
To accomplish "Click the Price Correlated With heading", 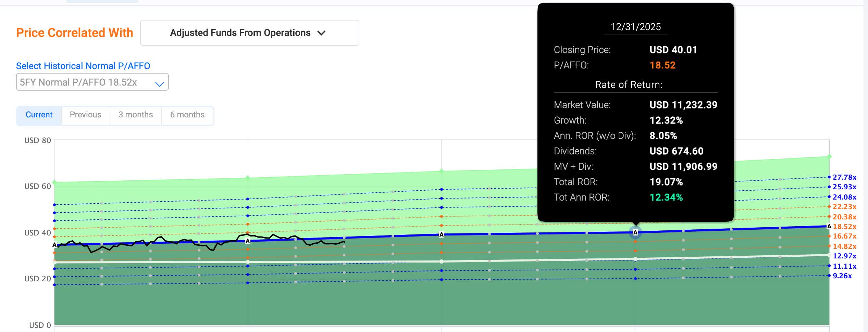I will point(75,33).
